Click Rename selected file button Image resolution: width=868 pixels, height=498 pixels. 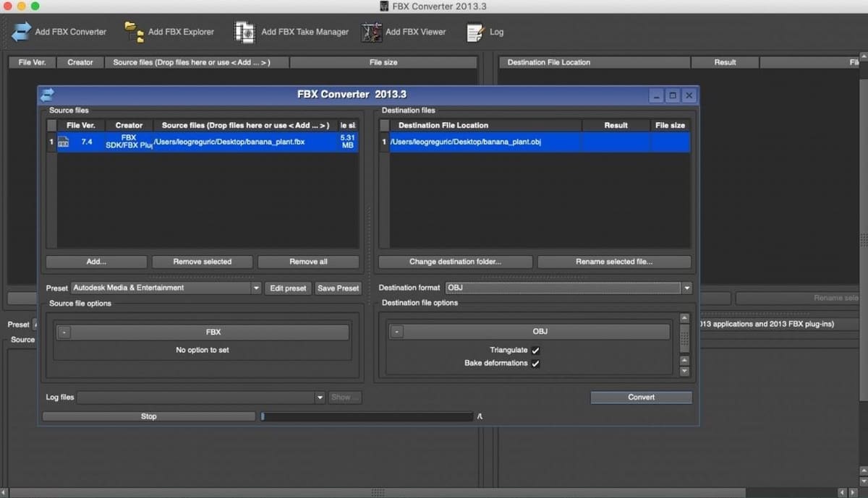point(614,262)
